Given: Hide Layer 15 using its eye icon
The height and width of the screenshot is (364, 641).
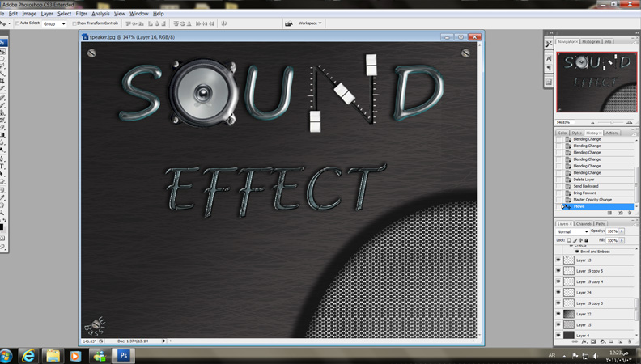Looking at the screenshot, I should 558,324.
